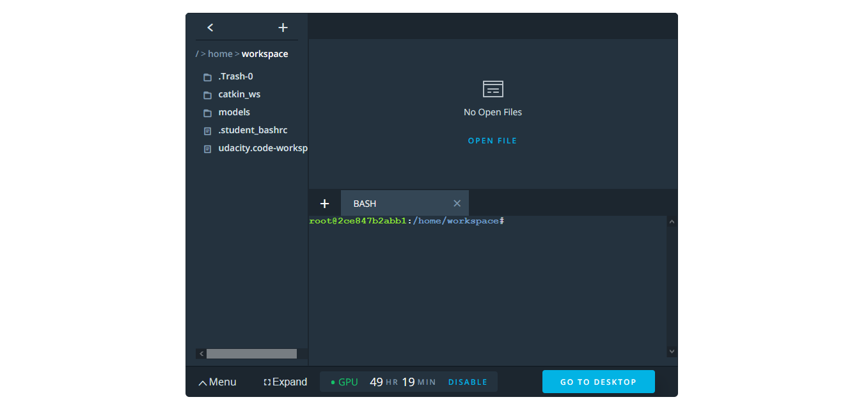868x404 pixels.
Task: Expand the Menu at bottom left
Action: [x=217, y=382]
